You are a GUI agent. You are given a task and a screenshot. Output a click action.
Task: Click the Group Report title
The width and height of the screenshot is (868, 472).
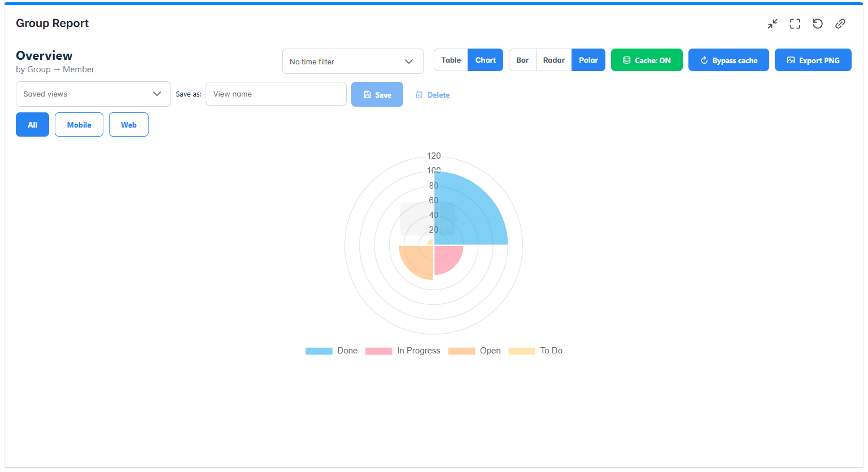pos(52,23)
